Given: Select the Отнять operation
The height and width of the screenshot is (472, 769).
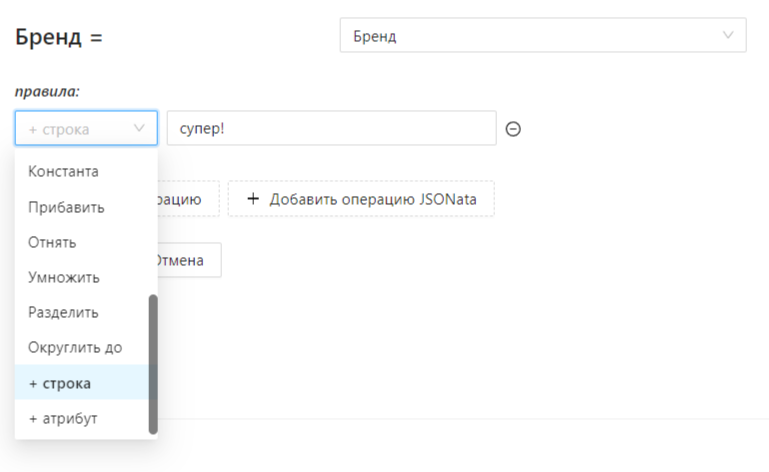Looking at the screenshot, I should (53, 242).
